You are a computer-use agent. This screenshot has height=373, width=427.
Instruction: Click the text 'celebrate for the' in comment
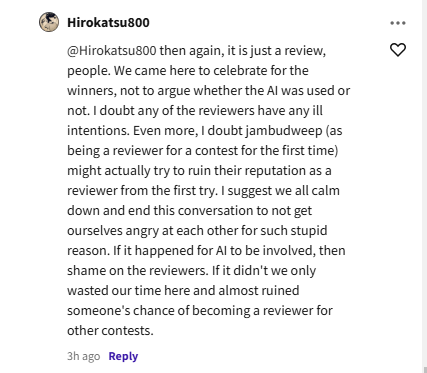pyautogui.click(x=261, y=71)
